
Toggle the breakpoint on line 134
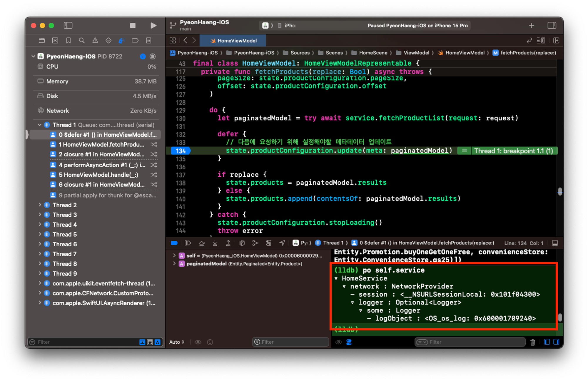[181, 151]
